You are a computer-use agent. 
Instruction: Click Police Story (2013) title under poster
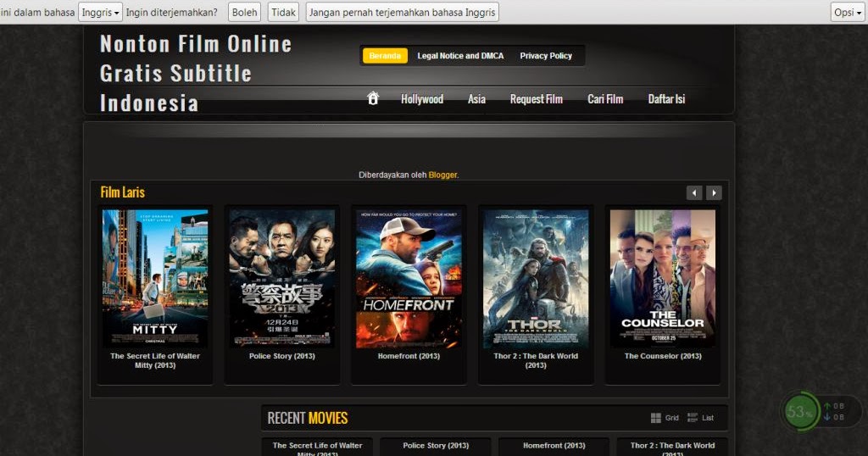pyautogui.click(x=281, y=356)
